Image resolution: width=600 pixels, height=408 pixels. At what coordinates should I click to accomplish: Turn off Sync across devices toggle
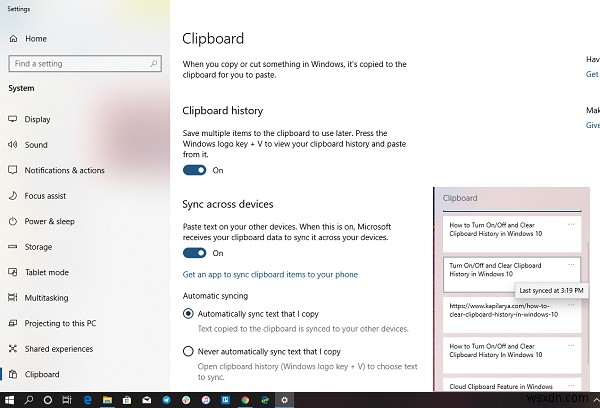tap(194, 253)
